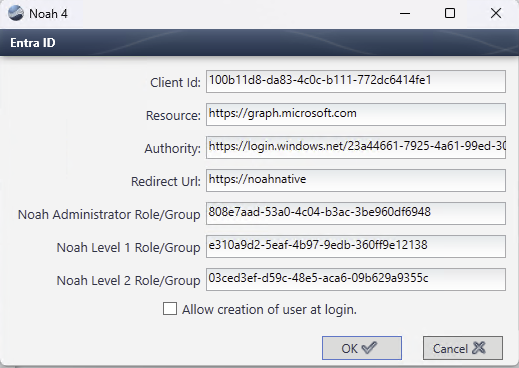This screenshot has width=519, height=368.
Task: Close the Noah 4 window
Action: [496, 14]
